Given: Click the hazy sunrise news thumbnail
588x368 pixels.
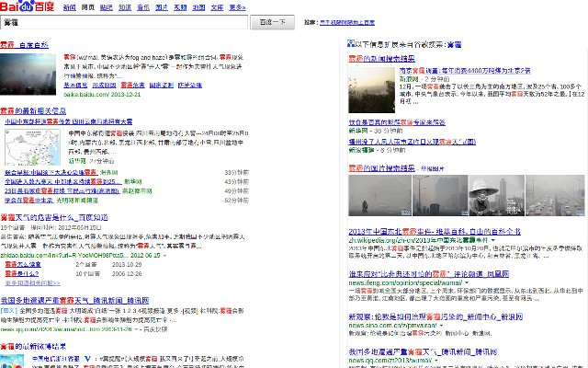Looking at the screenshot, I should (371, 90).
